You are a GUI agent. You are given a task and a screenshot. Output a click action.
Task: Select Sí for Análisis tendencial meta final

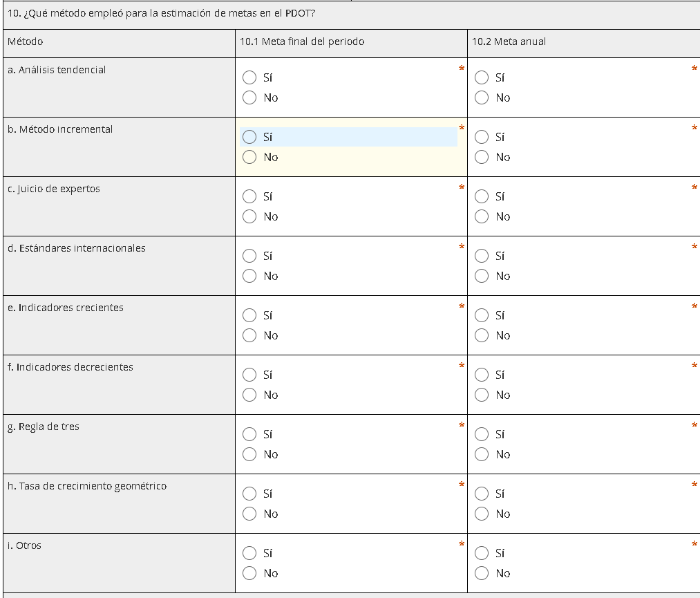point(249,77)
